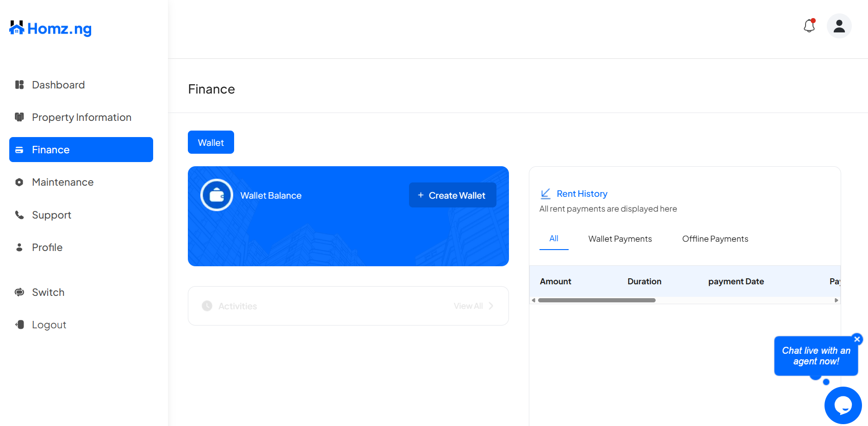Image resolution: width=868 pixels, height=426 pixels.
Task: Open the notifications bell
Action: point(809,26)
